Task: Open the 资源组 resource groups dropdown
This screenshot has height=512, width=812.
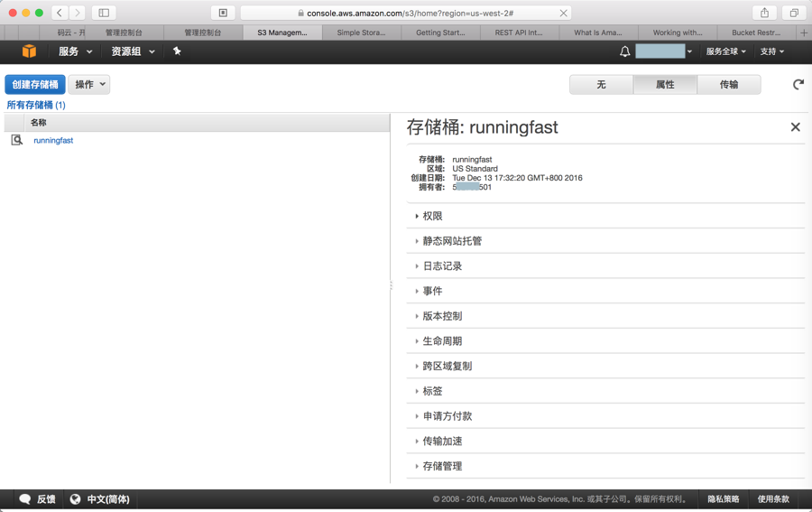Action: coord(134,51)
